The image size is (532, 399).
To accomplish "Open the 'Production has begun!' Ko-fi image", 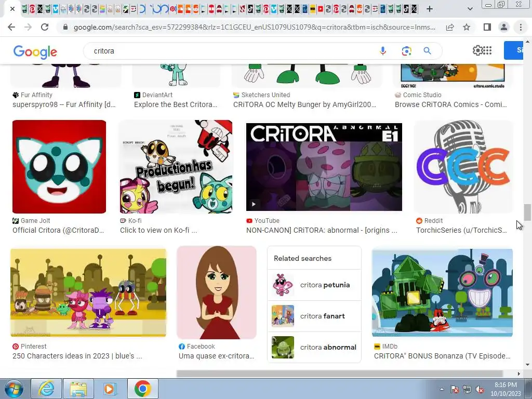I will 176,167.
